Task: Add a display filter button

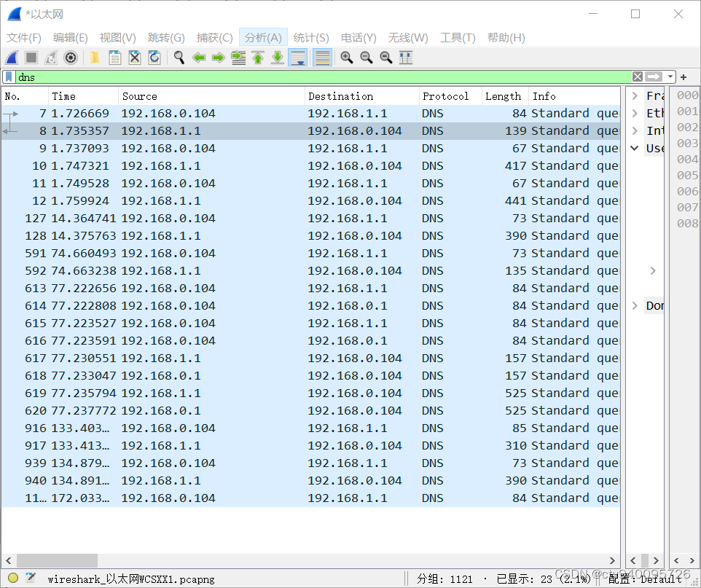Action: click(x=684, y=77)
